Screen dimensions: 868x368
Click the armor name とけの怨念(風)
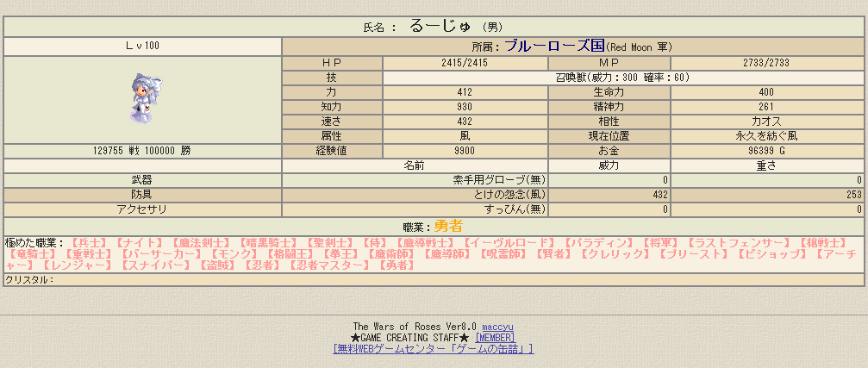[x=509, y=195]
